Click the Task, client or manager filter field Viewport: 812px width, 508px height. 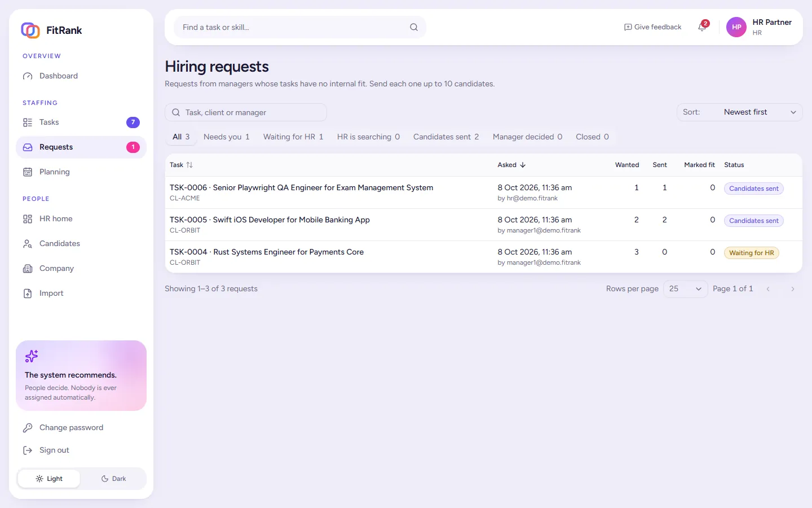[246, 112]
